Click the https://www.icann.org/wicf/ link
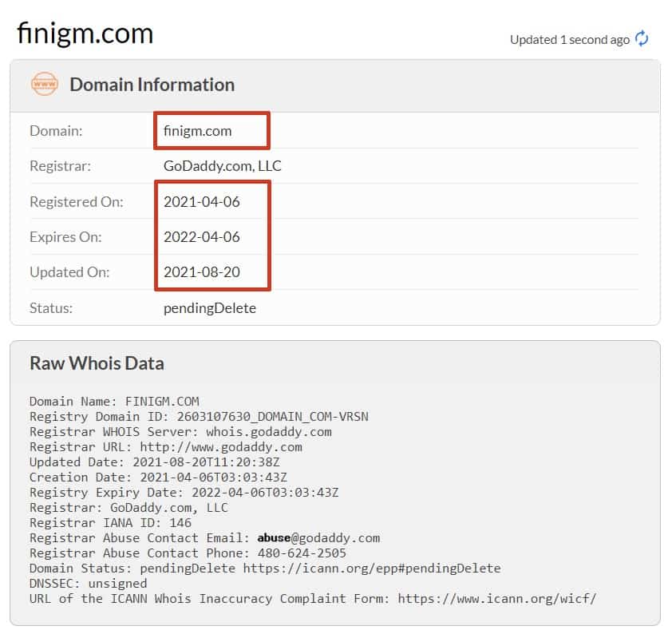This screenshot has height=638, width=672. click(x=497, y=599)
